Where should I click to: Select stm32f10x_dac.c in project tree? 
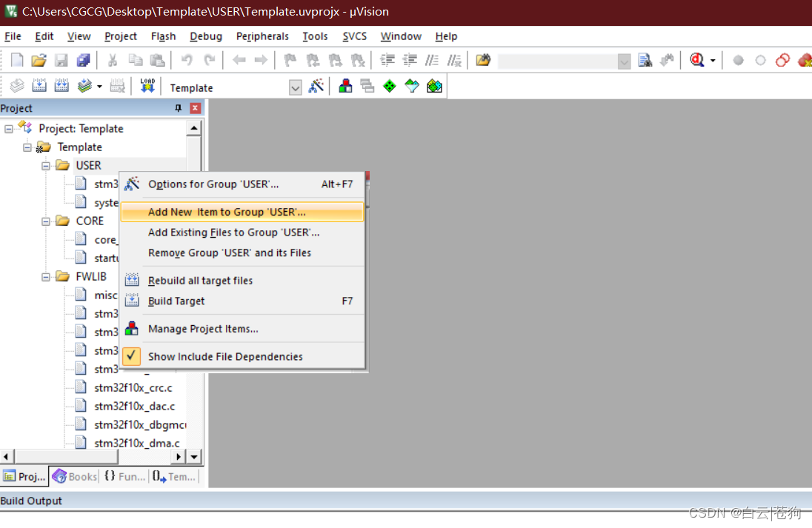click(x=135, y=407)
